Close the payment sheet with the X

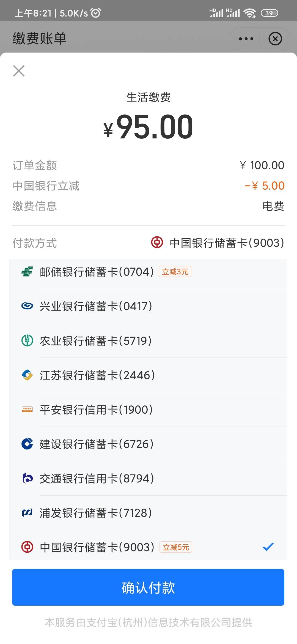pyautogui.click(x=19, y=71)
